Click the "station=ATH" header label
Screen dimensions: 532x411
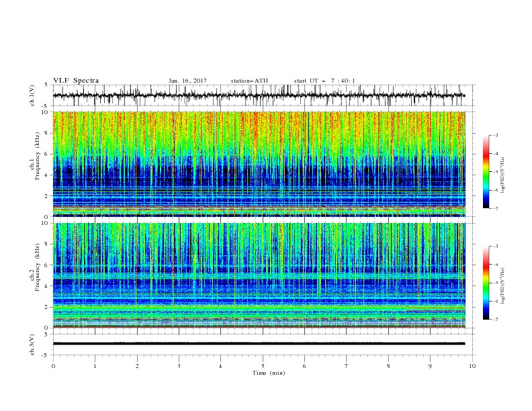[x=249, y=81]
